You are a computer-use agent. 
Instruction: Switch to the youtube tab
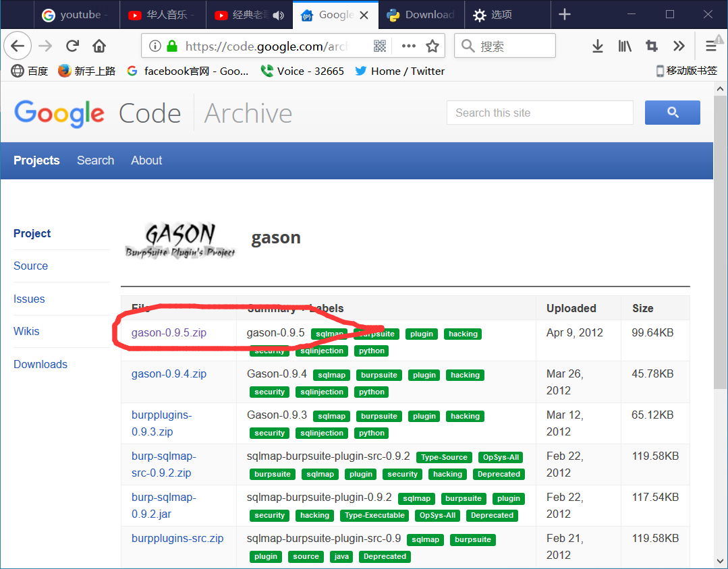pos(77,15)
